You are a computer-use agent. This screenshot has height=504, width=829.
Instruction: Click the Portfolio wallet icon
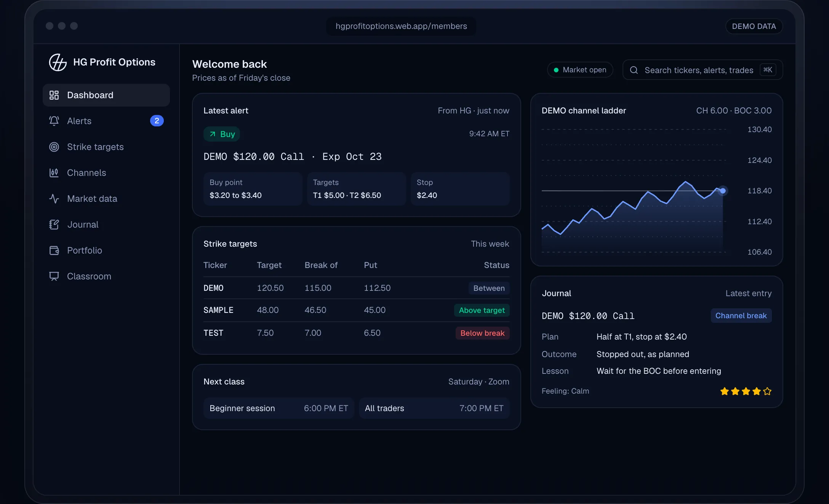tap(54, 250)
